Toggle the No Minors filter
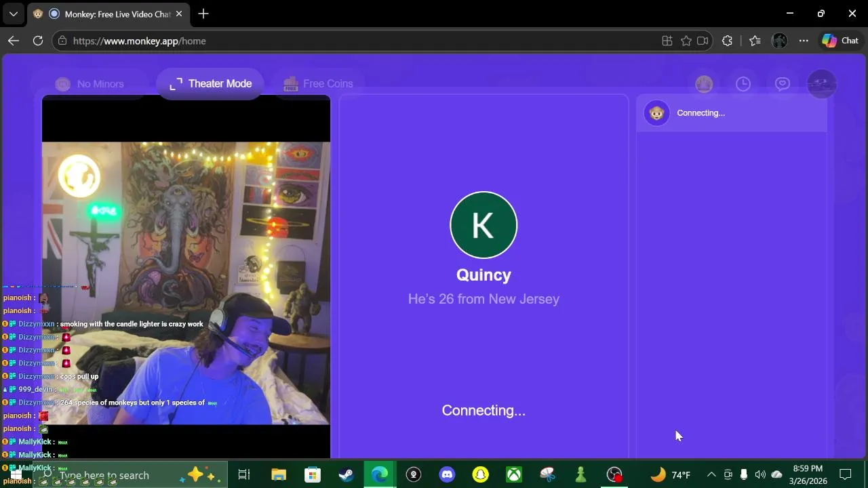The image size is (868, 488). click(90, 84)
